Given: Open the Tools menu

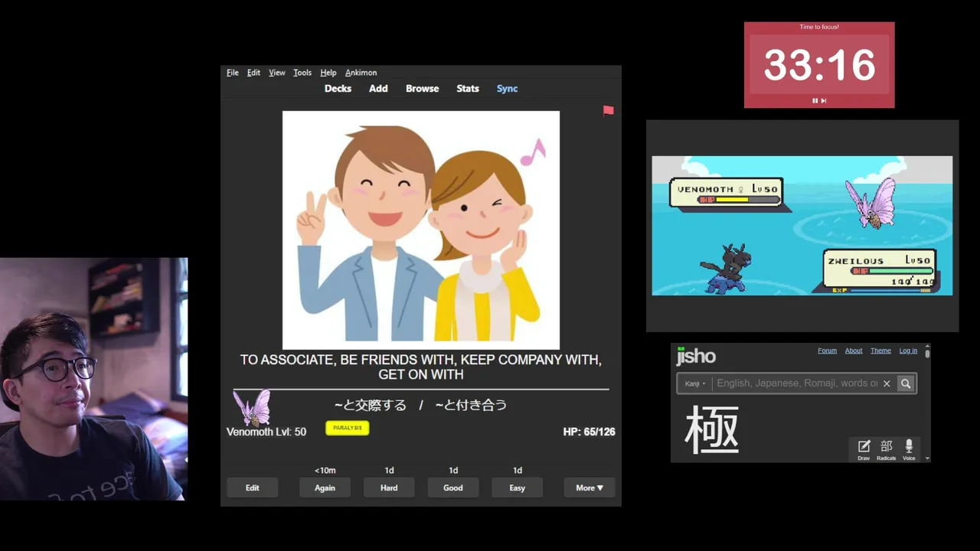Looking at the screenshot, I should 302,73.
